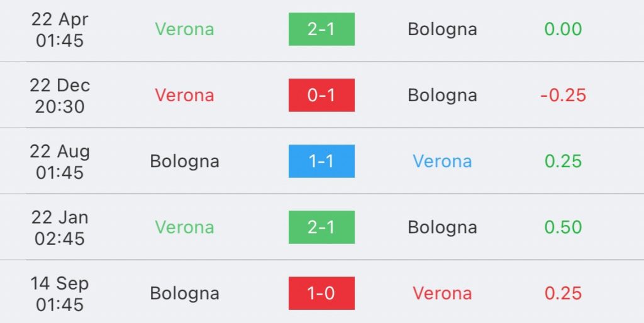
Task: Click the 22 Dec 20:30 match date
Action: (60, 96)
